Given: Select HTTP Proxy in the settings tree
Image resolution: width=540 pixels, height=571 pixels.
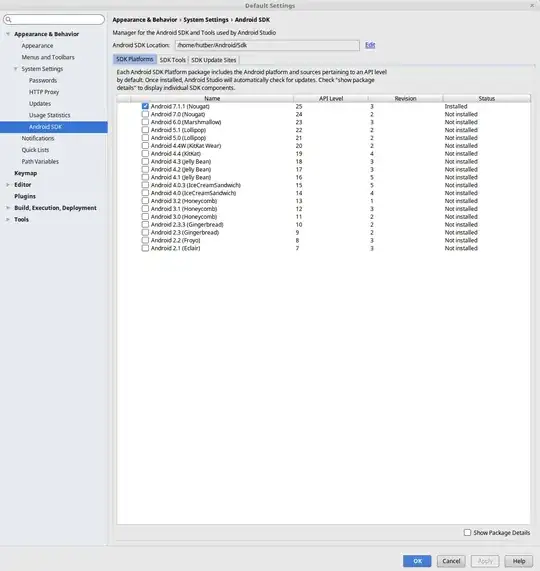Looking at the screenshot, I should [44, 92].
